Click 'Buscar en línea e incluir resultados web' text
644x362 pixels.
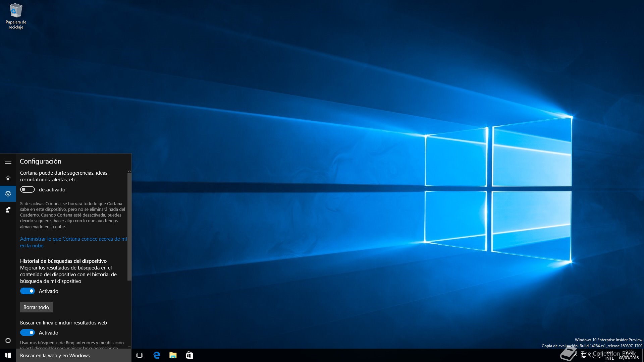pyautogui.click(x=63, y=322)
